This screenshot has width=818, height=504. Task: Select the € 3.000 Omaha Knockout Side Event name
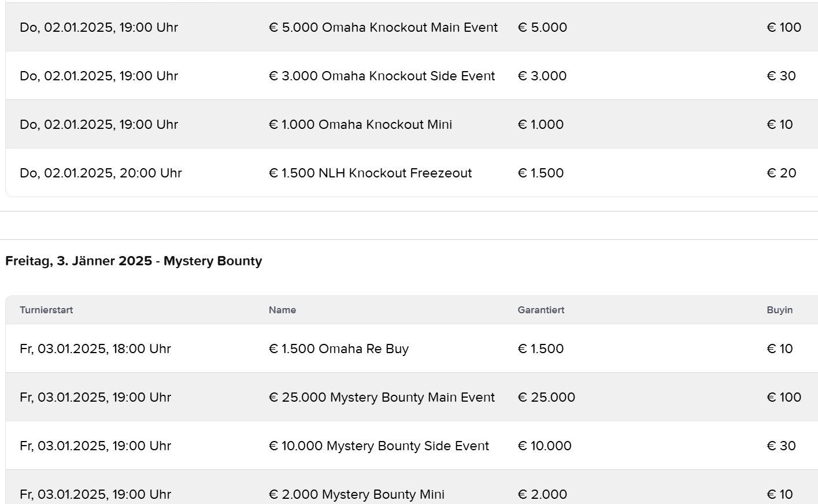click(382, 76)
